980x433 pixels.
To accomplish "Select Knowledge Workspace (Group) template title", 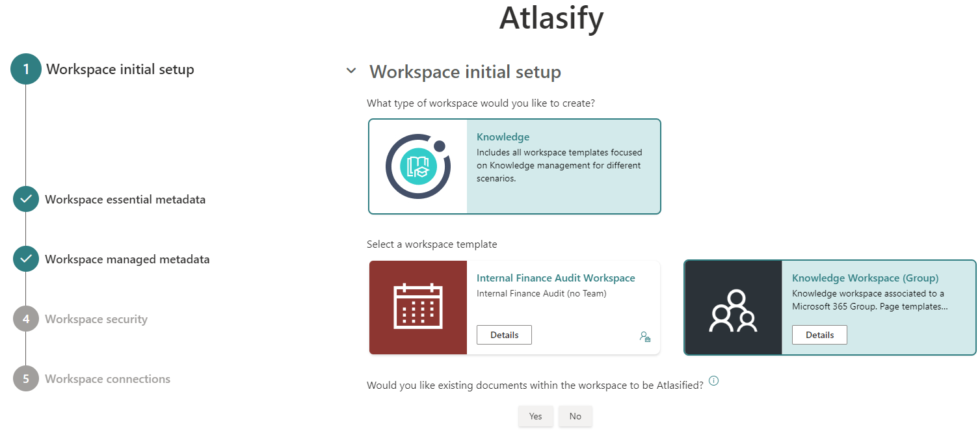I will 866,278.
